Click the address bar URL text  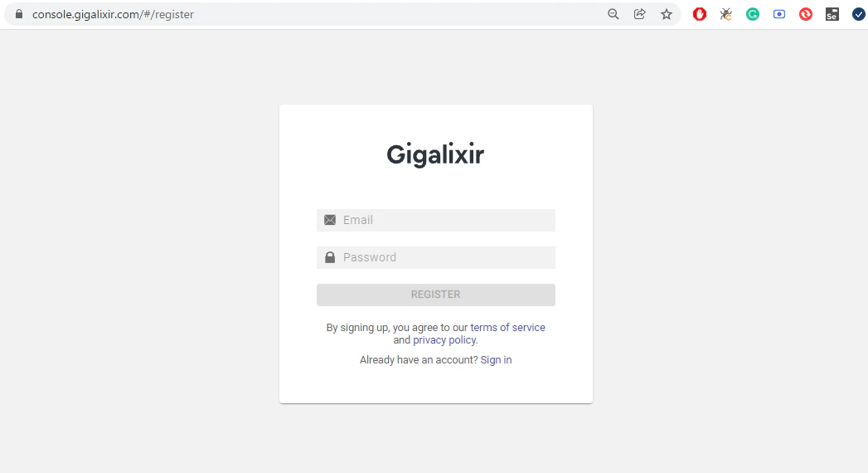113,14
